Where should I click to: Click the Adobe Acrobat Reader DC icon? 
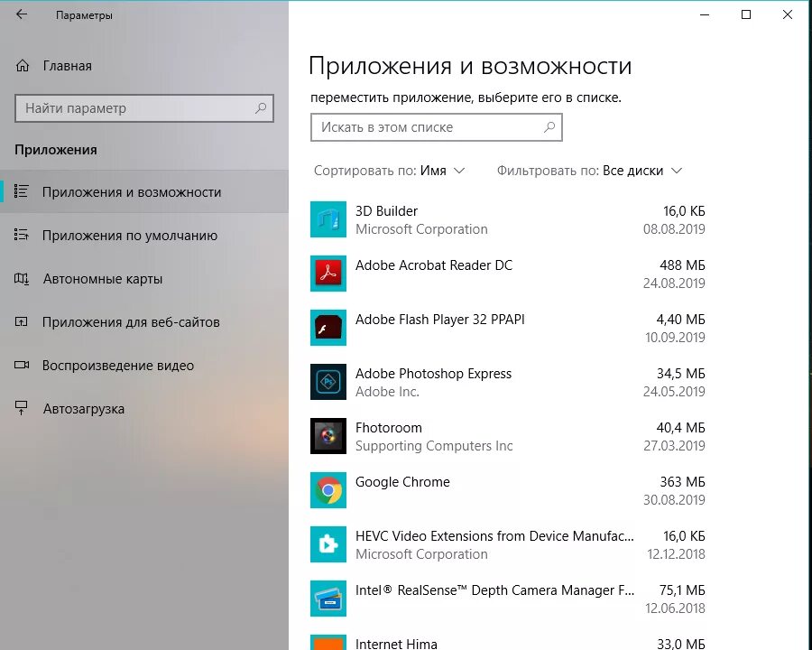pos(328,274)
